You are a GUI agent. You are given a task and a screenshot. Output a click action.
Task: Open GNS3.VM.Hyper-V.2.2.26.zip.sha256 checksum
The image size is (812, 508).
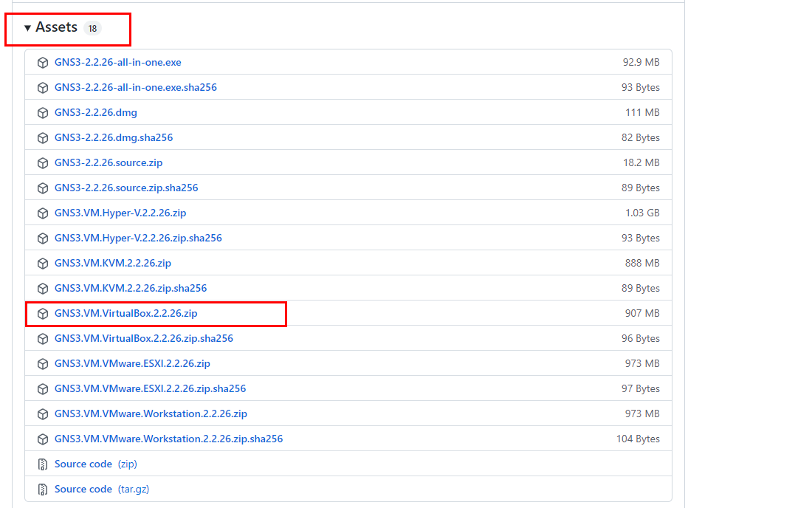(x=138, y=238)
